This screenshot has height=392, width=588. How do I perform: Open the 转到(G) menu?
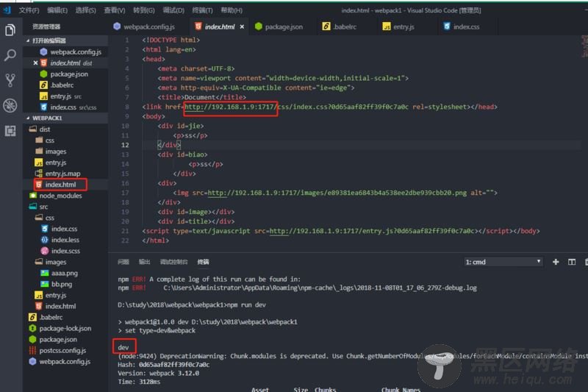[143, 10]
